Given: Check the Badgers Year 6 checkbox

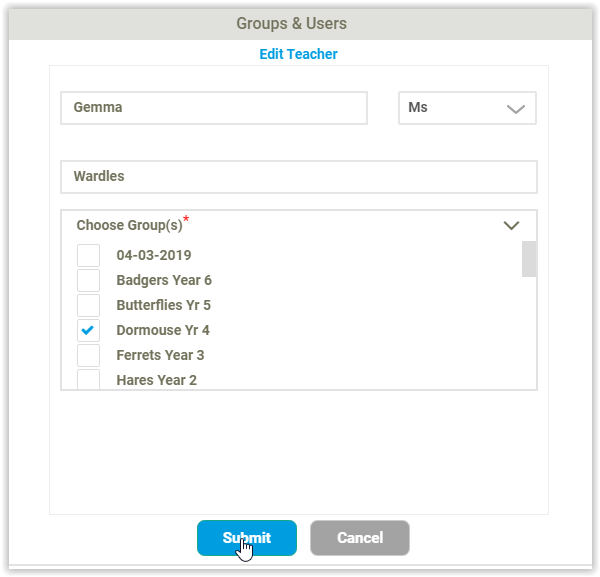Looking at the screenshot, I should [x=88, y=280].
